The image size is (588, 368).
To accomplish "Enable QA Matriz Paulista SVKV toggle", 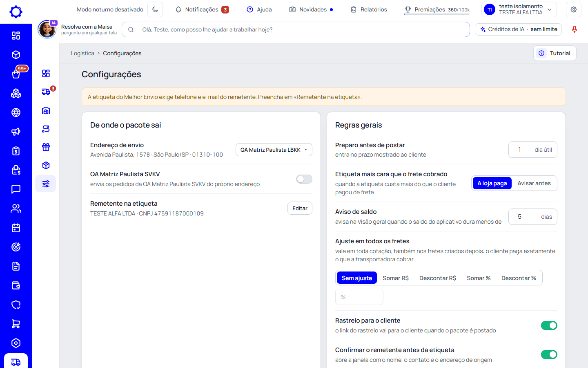I will pos(304,179).
